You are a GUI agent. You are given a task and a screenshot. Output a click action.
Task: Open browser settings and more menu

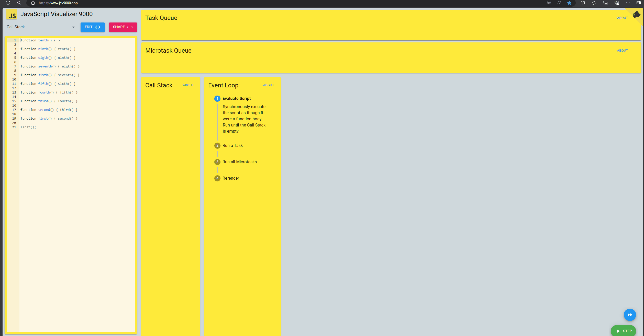628,3
